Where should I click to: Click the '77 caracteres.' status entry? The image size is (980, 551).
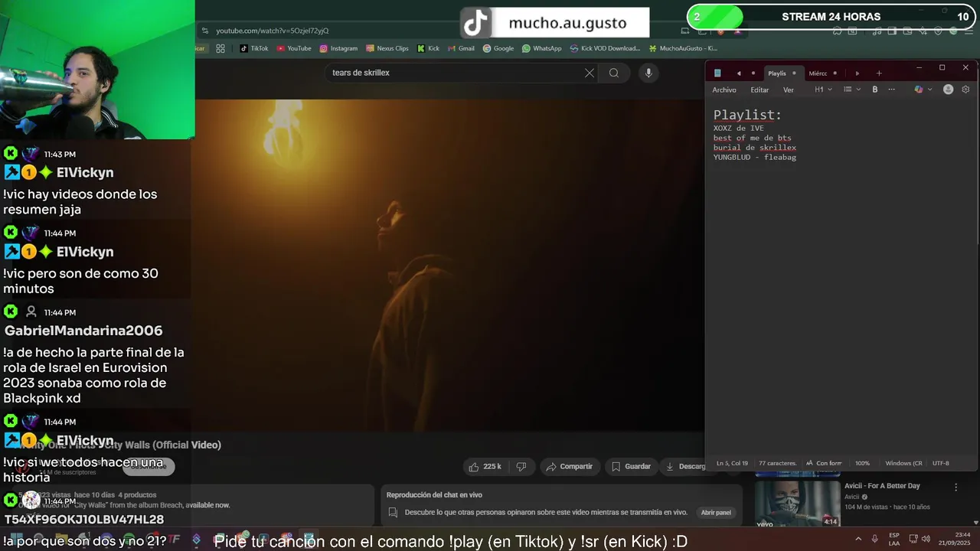coord(778,463)
